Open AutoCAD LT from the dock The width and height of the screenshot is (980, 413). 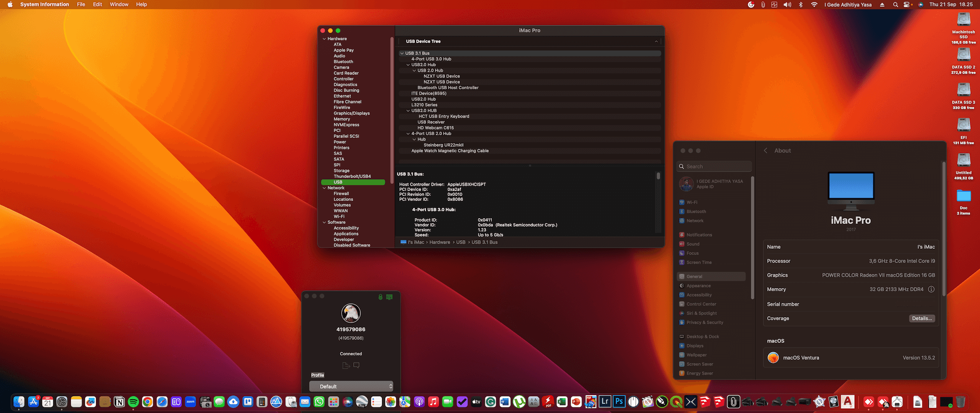click(x=848, y=402)
